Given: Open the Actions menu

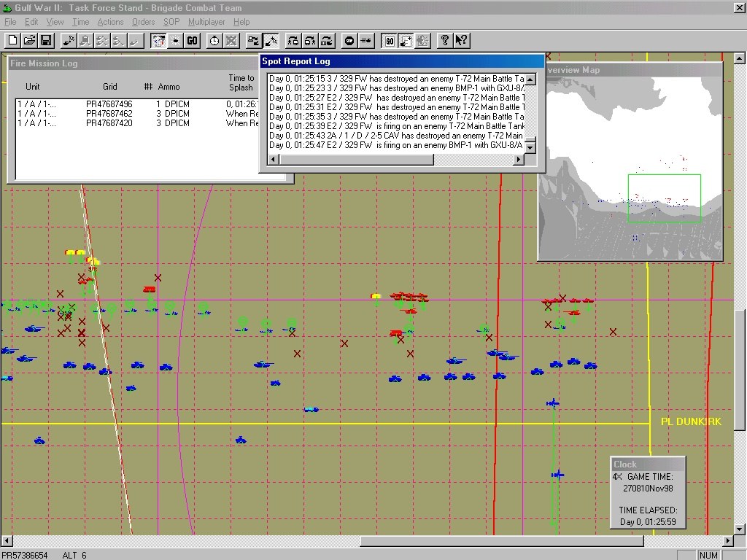Looking at the screenshot, I should pos(110,22).
